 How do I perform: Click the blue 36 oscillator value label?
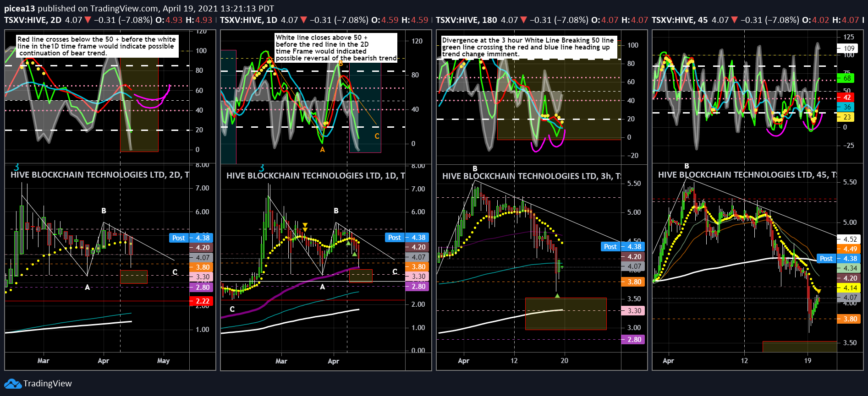coord(846,107)
